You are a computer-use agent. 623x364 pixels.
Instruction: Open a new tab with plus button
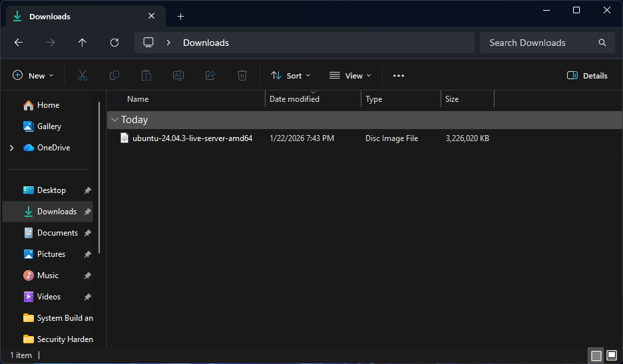pos(180,17)
